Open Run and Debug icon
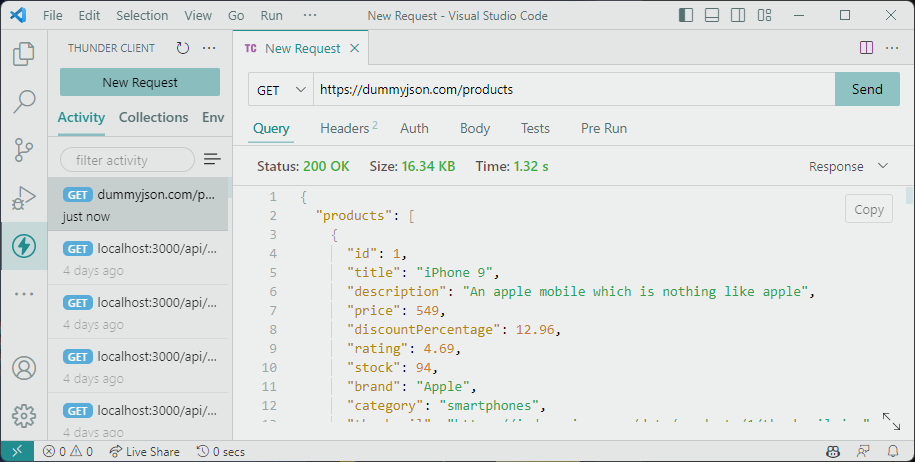915x462 pixels. pyautogui.click(x=24, y=198)
